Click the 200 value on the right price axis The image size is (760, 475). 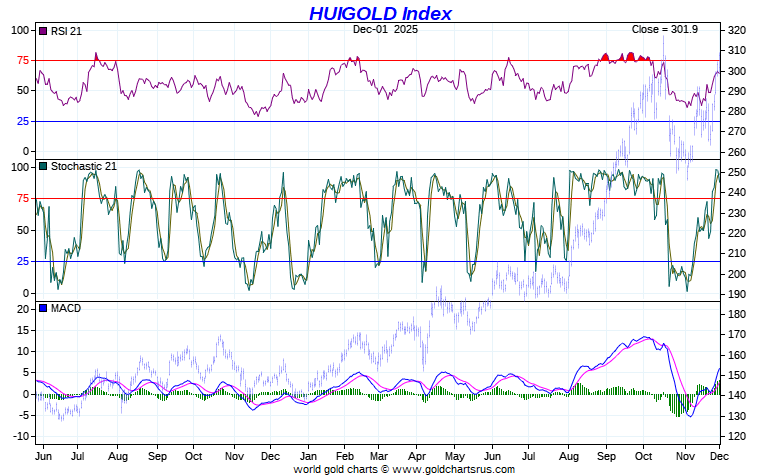point(737,274)
